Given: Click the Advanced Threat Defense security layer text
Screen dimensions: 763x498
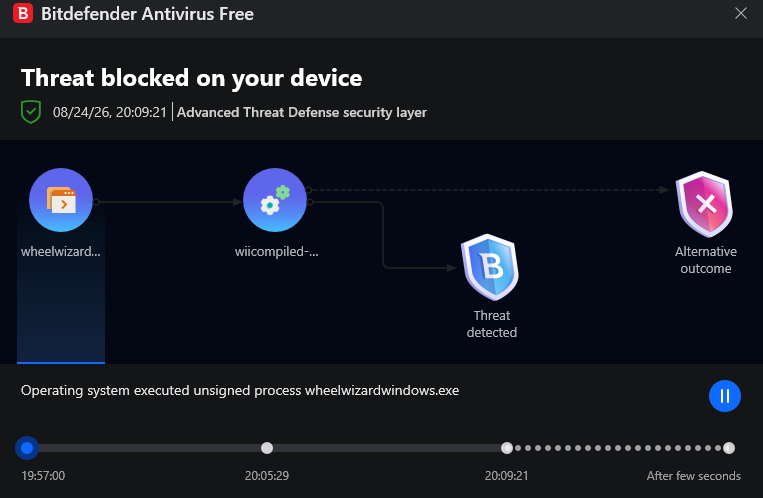Looking at the screenshot, I should [x=302, y=112].
